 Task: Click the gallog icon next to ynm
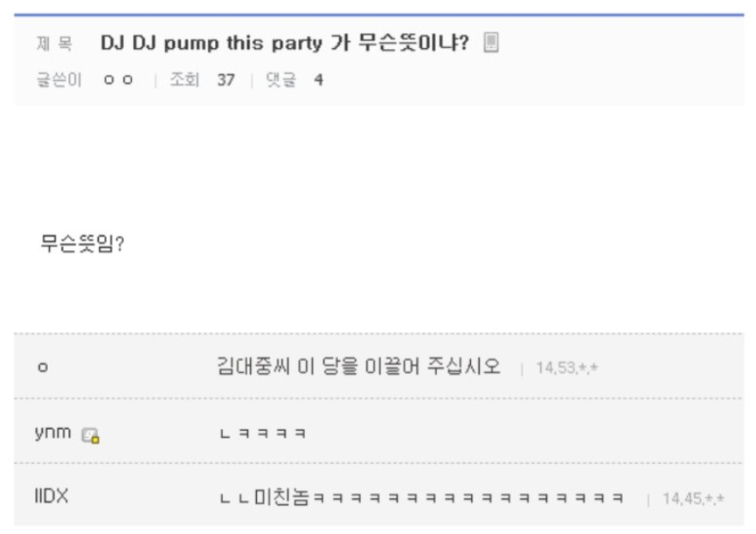90,435
